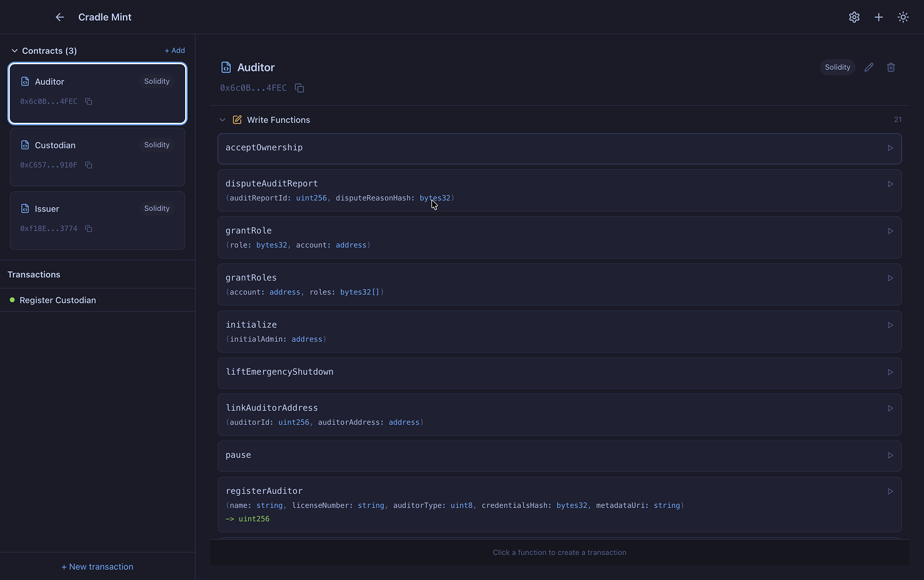Copy the Custodian contract address
This screenshot has height=580, width=924.
pyautogui.click(x=88, y=165)
